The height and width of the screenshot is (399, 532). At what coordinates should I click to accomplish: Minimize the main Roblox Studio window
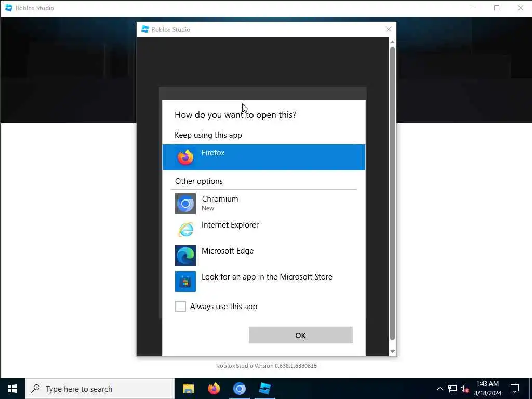point(474,8)
